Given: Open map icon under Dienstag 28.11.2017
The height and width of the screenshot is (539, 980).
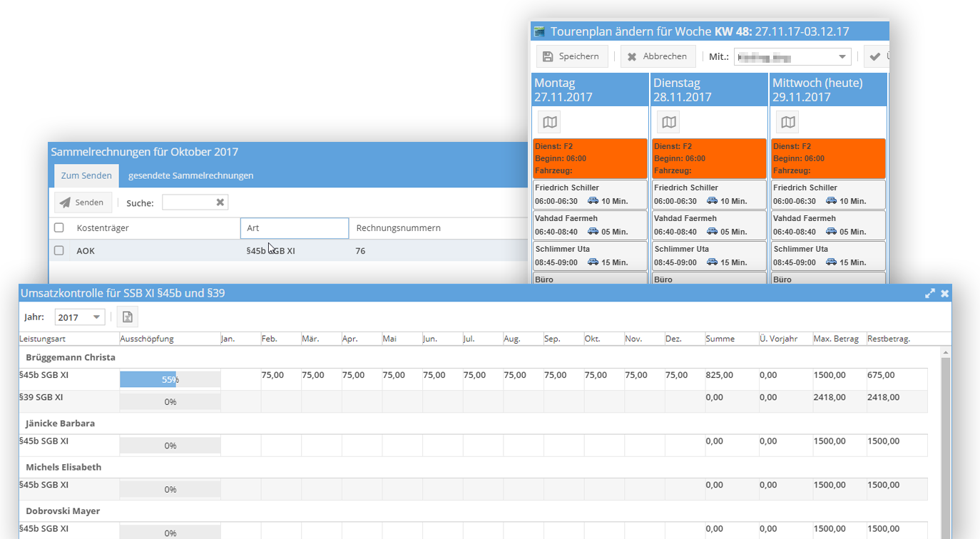Looking at the screenshot, I should tap(668, 122).
